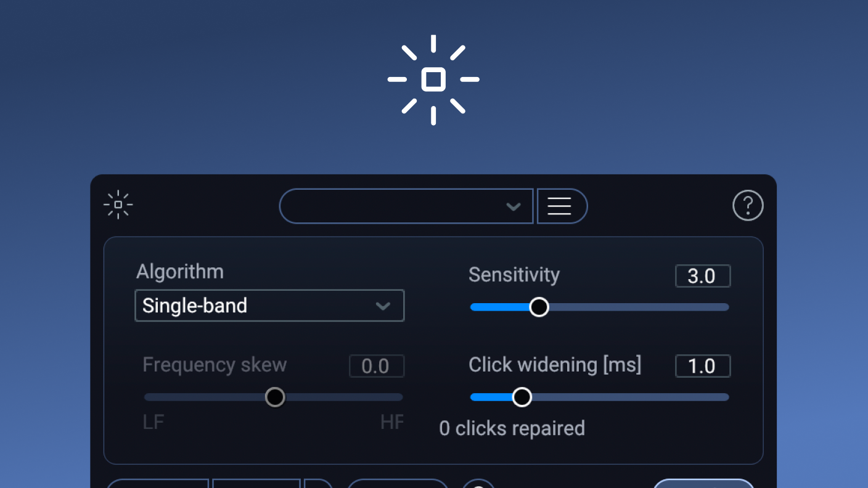The height and width of the screenshot is (488, 868).
Task: Click the 0 clicks repaired status text
Action: point(512,428)
